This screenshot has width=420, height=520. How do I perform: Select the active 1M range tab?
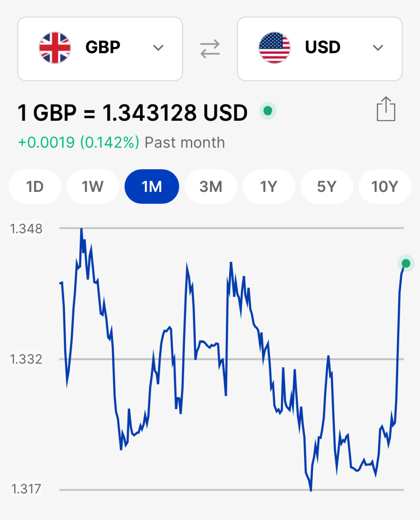click(152, 186)
